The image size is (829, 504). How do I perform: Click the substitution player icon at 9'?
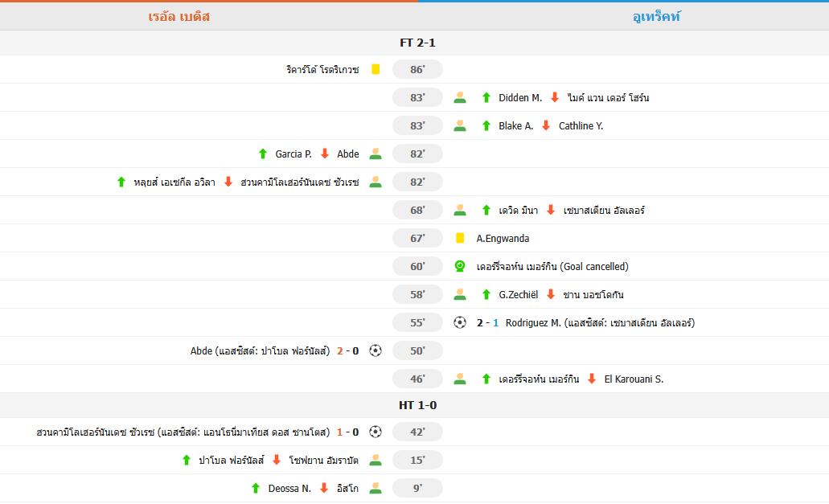coord(376,488)
